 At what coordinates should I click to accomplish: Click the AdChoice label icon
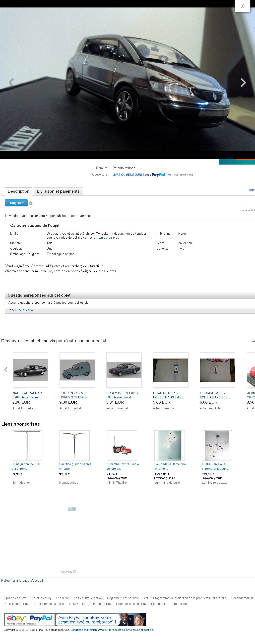[x=74, y=572]
